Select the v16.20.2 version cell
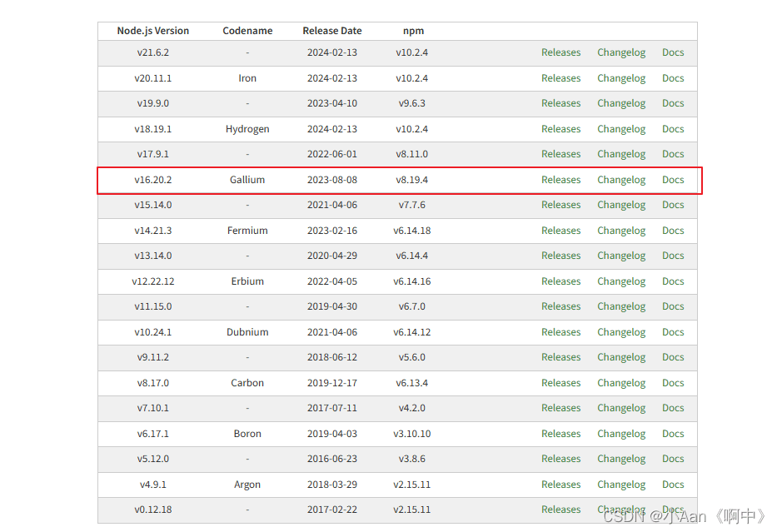The width and height of the screenshot is (777, 532). pyautogui.click(x=152, y=181)
